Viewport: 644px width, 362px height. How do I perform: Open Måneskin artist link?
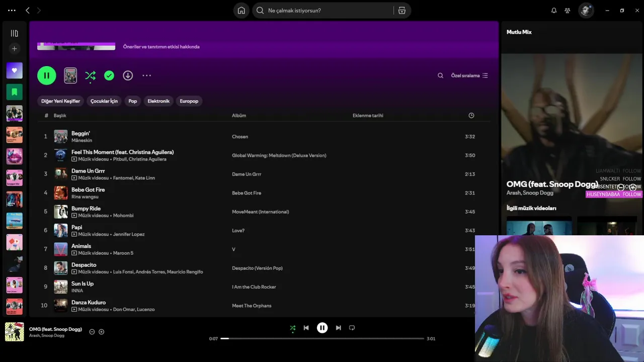[x=82, y=140]
